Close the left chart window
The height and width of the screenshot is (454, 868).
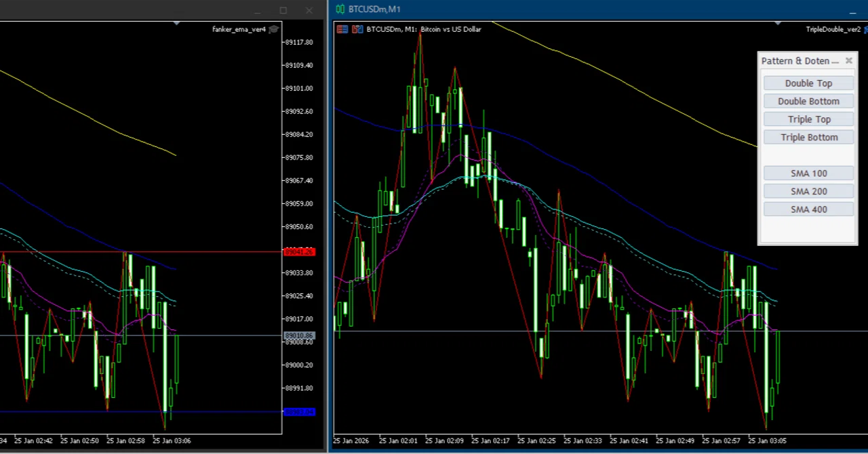pos(309,10)
